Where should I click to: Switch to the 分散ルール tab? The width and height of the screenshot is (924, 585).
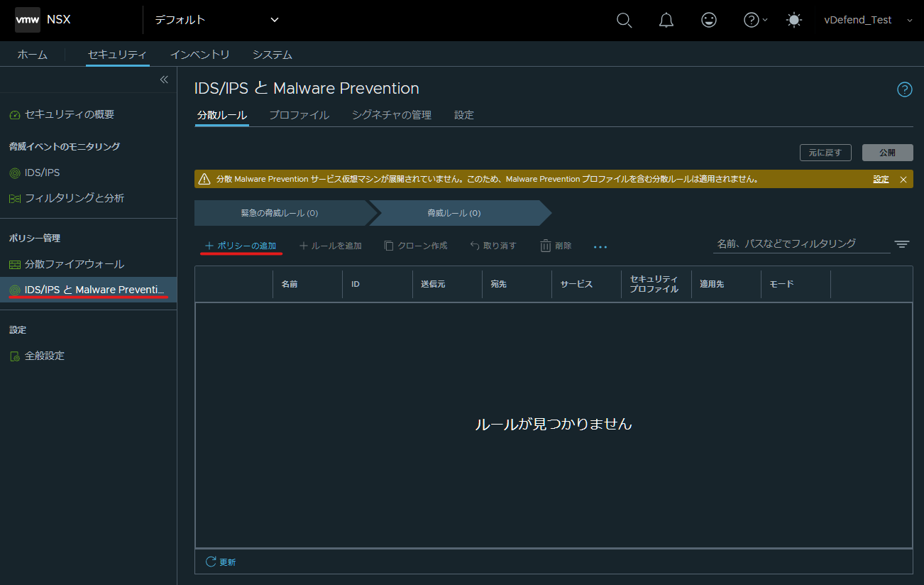coord(222,115)
